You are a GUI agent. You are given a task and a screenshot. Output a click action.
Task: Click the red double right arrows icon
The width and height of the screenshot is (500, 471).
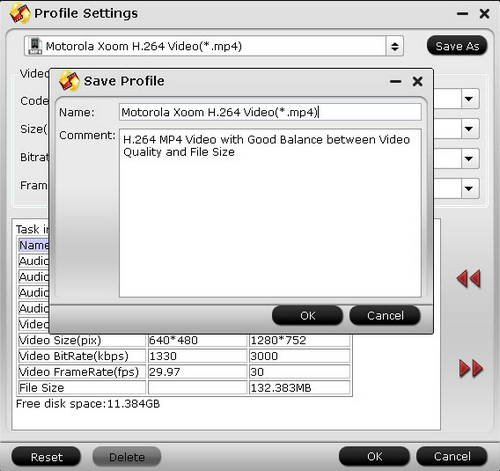(471, 368)
